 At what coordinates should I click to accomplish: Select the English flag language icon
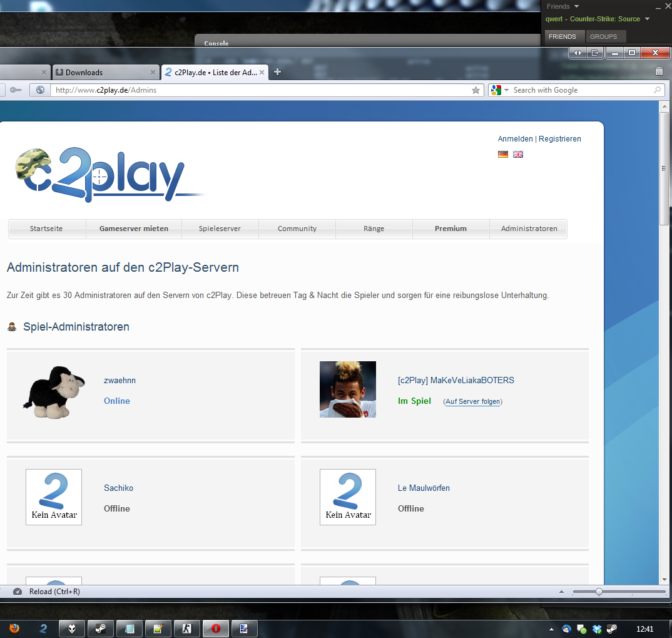(x=518, y=154)
